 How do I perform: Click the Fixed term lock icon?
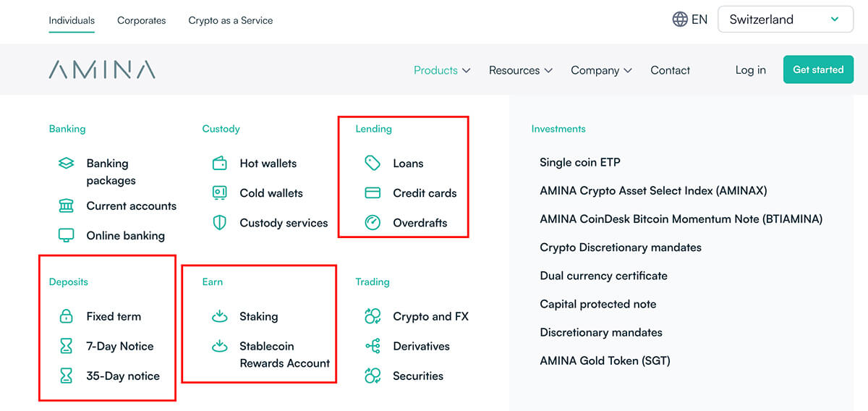click(x=66, y=316)
